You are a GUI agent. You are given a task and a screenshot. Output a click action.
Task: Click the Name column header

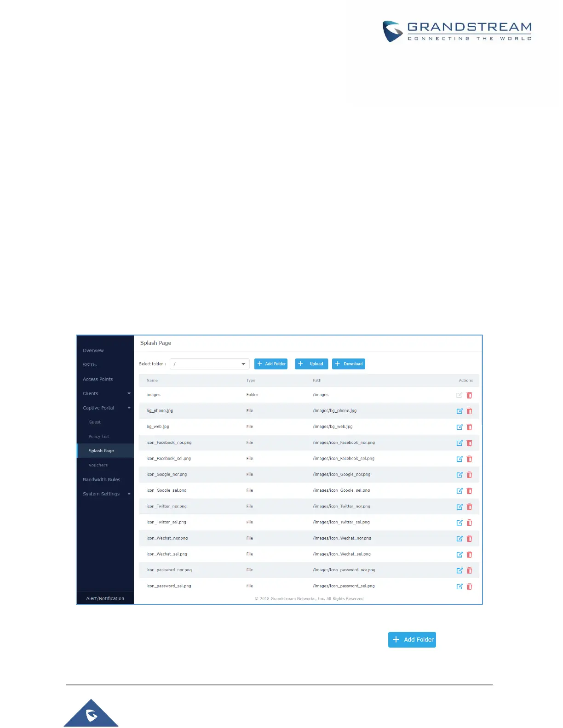coord(152,381)
